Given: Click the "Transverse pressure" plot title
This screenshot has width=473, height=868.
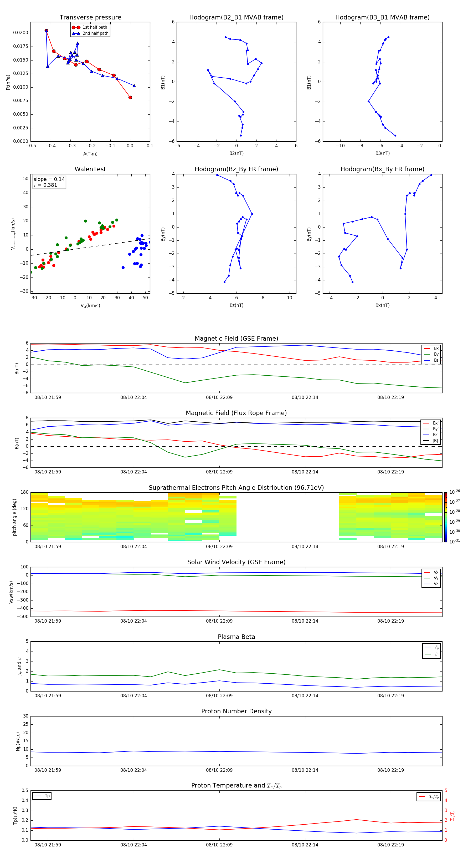Looking at the screenshot, I should [90, 18].
